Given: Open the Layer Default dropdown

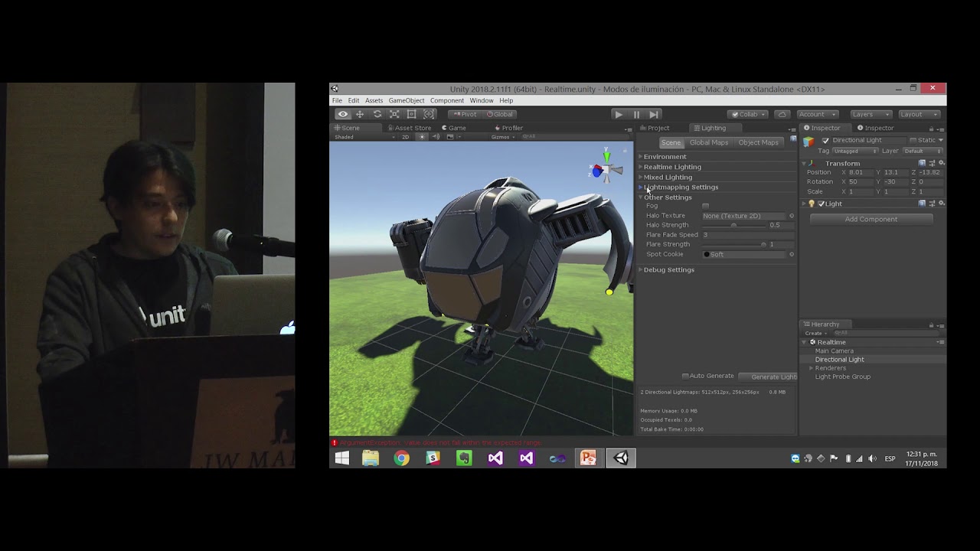Looking at the screenshot, I should [x=923, y=152].
